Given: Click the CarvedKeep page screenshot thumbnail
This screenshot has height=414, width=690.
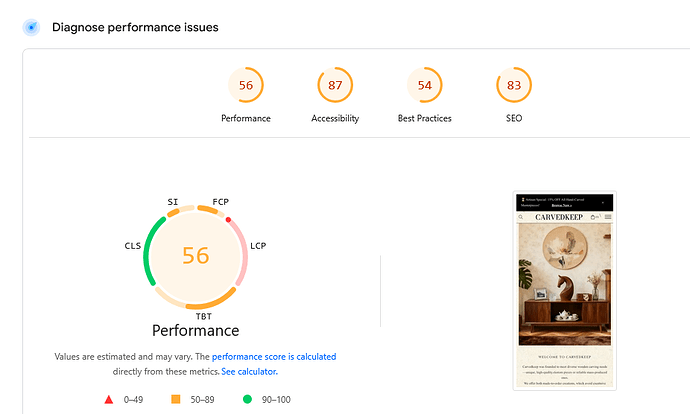Looking at the screenshot, I should pyautogui.click(x=564, y=292).
